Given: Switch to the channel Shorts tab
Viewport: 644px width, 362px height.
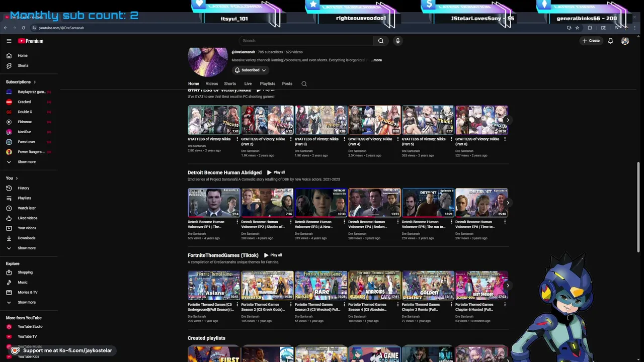Looking at the screenshot, I should coord(230,84).
